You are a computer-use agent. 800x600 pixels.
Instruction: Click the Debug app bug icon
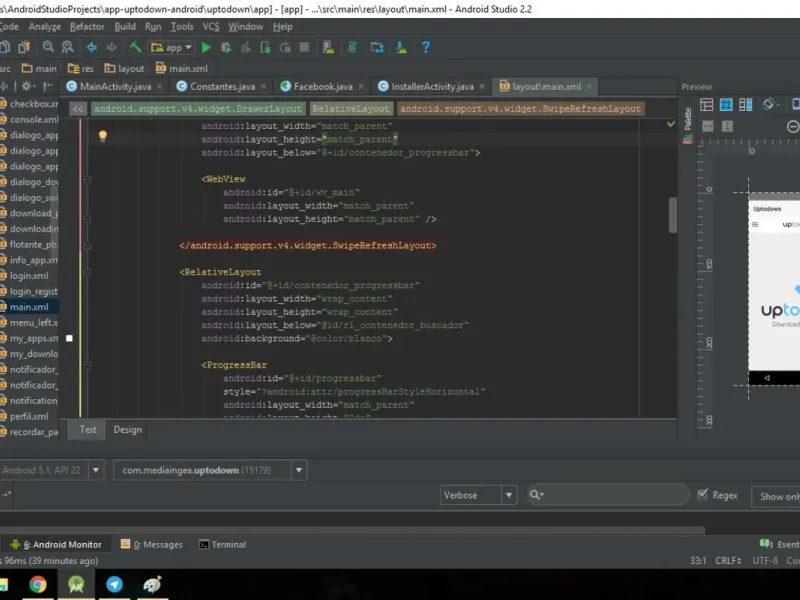coord(227,47)
